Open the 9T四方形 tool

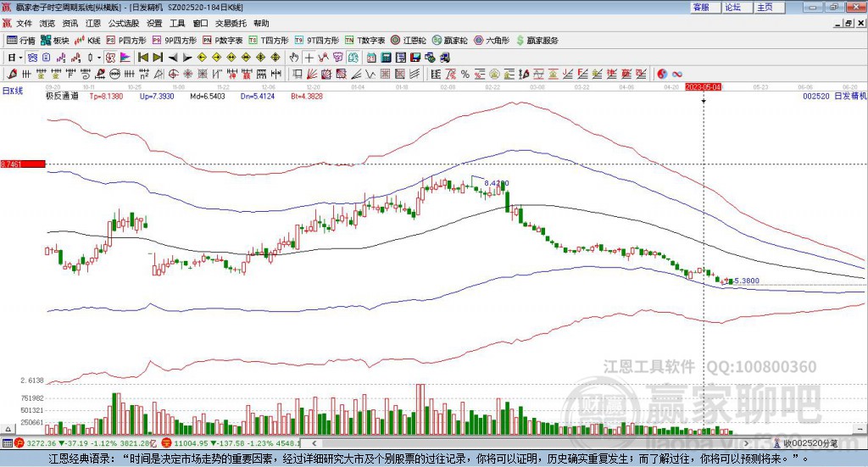(x=317, y=41)
